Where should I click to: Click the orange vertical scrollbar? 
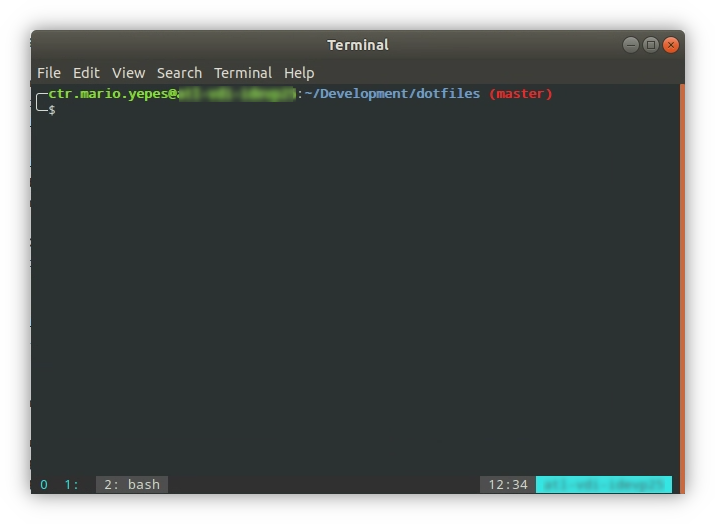(x=682, y=288)
